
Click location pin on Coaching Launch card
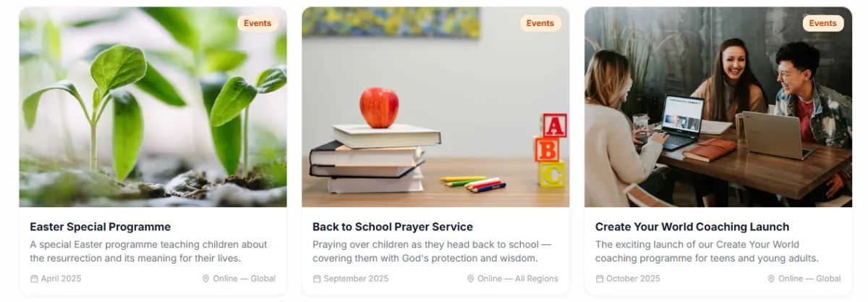click(x=771, y=279)
